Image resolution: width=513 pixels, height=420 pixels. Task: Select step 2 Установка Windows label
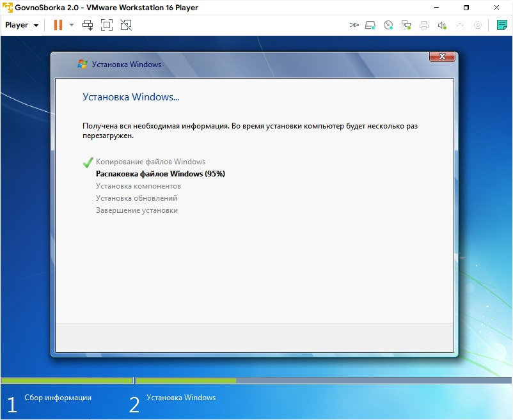click(181, 398)
